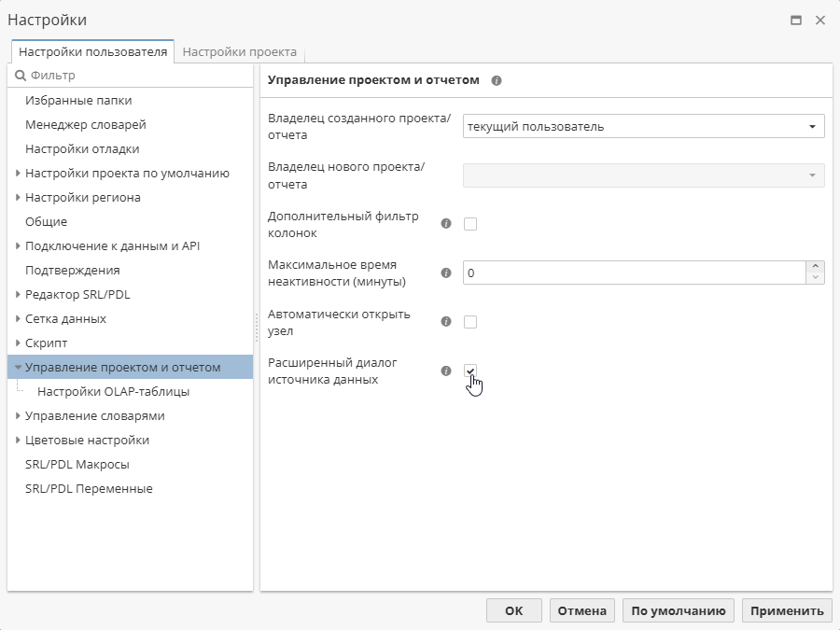Image resolution: width=840 pixels, height=630 pixels.
Task: Click the maximize window icon of Настройки dialog
Action: pos(796,20)
